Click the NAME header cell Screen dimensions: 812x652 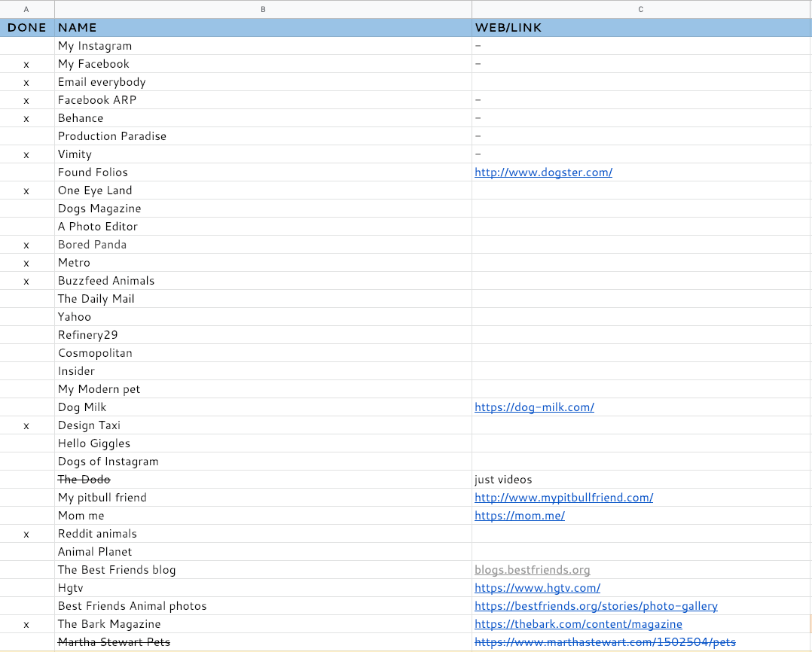pos(263,27)
